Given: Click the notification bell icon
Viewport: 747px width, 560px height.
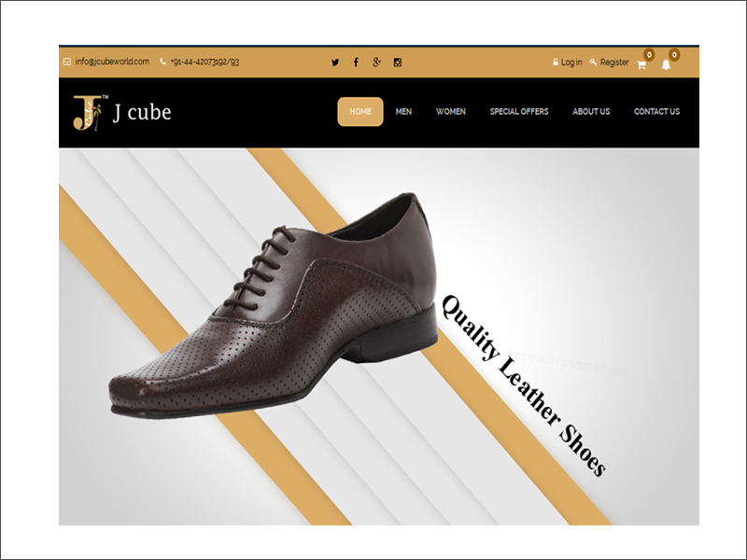Looking at the screenshot, I should (x=666, y=64).
